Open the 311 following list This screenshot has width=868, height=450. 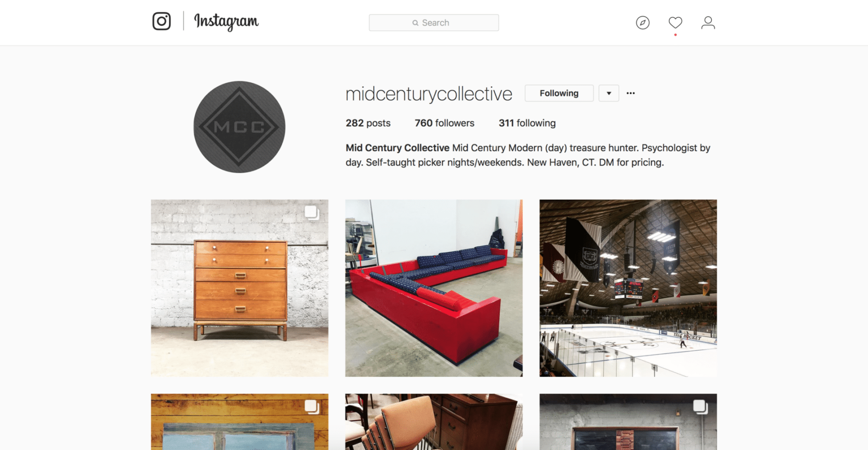527,123
